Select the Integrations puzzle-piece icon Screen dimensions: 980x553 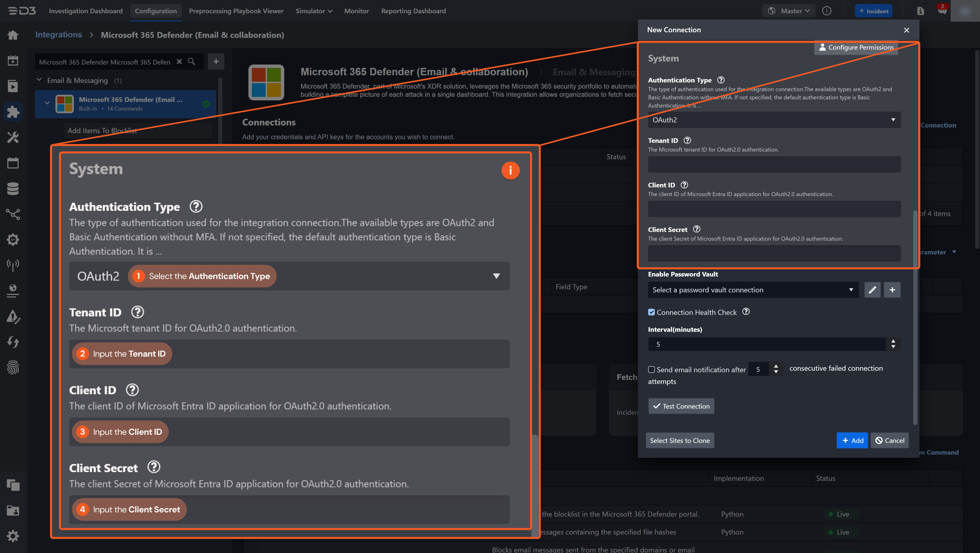(13, 112)
